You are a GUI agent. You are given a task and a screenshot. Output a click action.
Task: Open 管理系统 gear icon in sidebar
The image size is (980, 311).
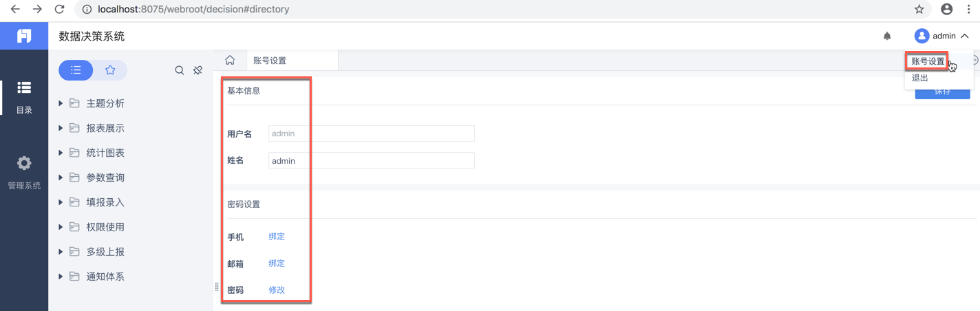24,163
